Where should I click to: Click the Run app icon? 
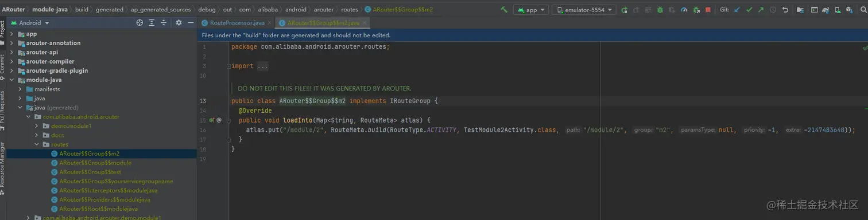(x=624, y=10)
